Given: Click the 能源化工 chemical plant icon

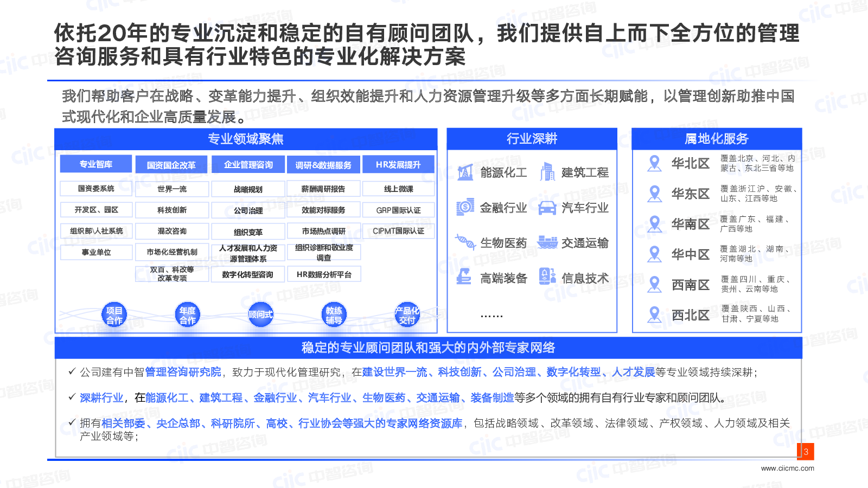Looking at the screenshot, I should click(465, 172).
